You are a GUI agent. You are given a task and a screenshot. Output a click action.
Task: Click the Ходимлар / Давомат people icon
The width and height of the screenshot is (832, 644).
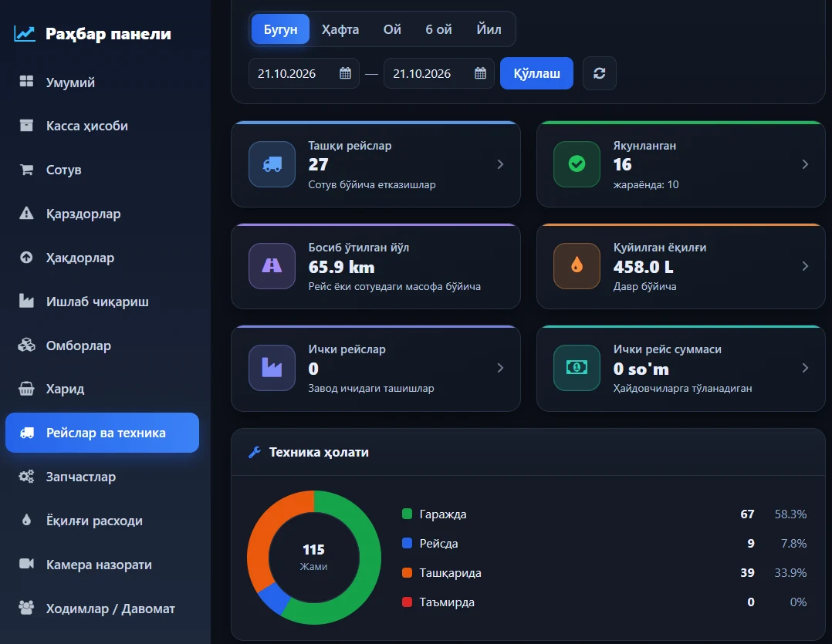click(x=26, y=608)
